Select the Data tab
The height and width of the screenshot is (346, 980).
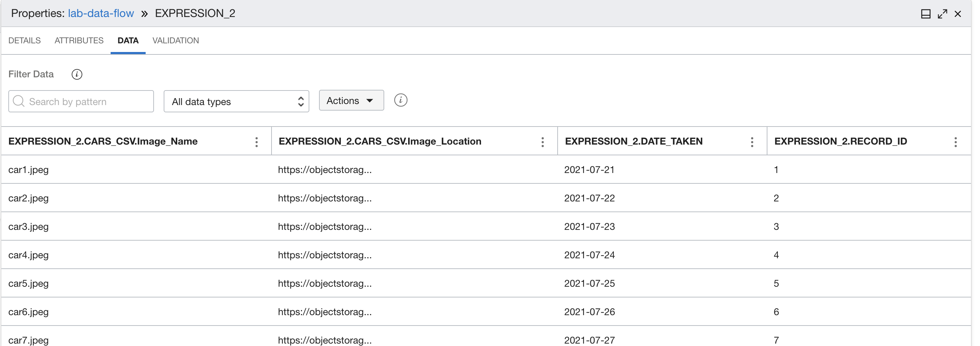128,41
